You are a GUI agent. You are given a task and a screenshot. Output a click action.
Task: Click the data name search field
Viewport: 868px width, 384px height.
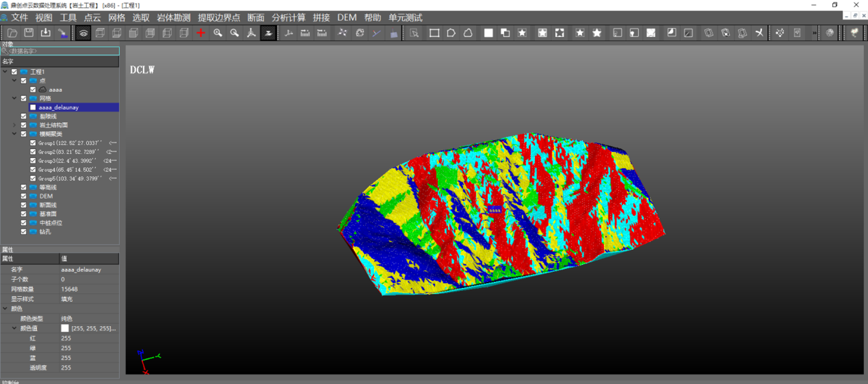pos(60,51)
